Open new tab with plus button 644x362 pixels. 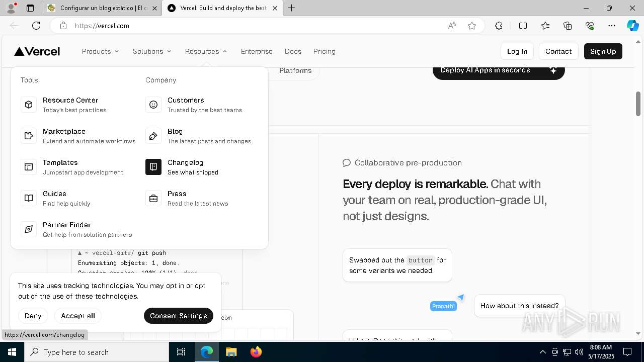(292, 8)
